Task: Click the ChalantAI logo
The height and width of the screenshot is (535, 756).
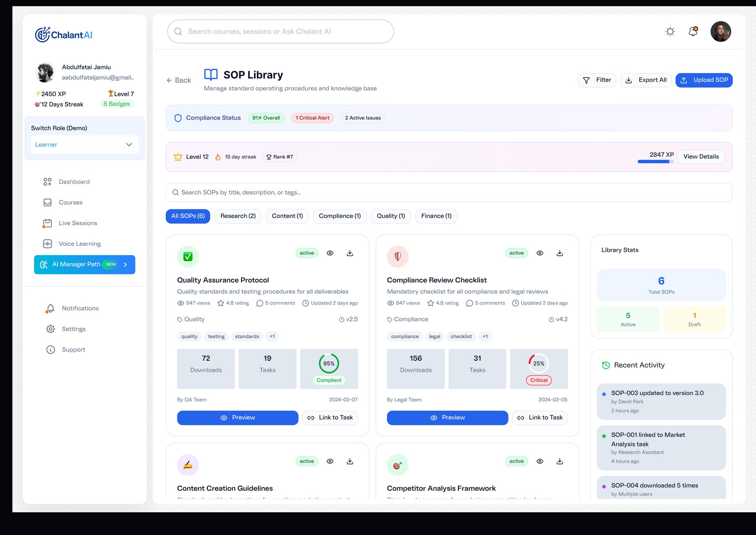Action: (64, 34)
